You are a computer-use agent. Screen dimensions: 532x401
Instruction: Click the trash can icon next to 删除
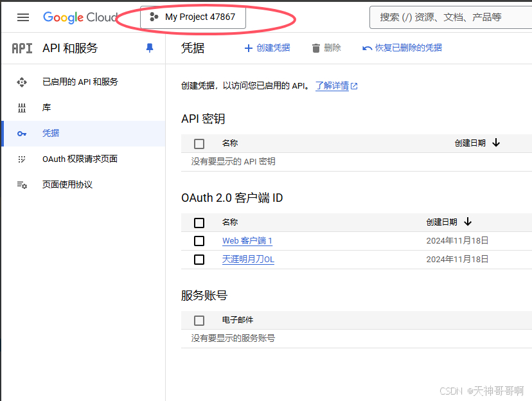pos(316,48)
